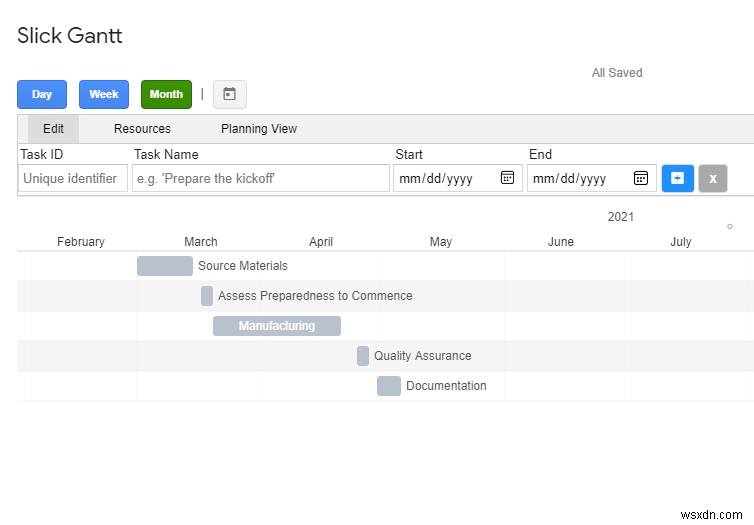Open the Start date calendar picker icon
Screen dimensions: 754x525
click(507, 178)
